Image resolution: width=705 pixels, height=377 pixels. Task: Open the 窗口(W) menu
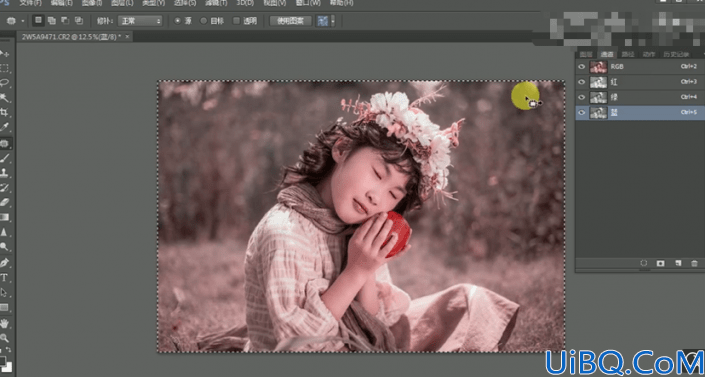pos(308,3)
